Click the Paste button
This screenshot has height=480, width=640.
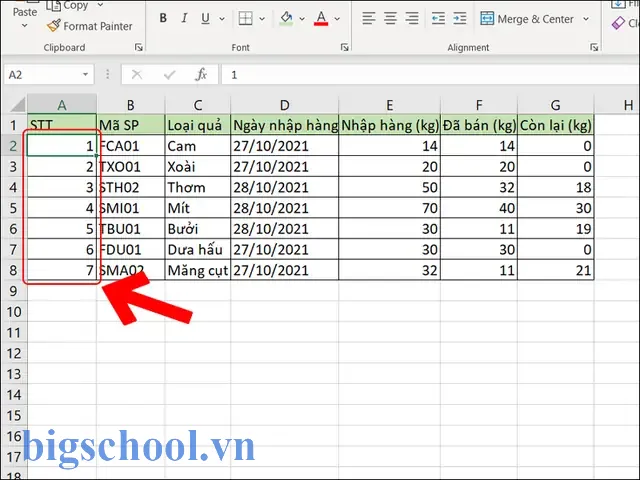pos(25,12)
